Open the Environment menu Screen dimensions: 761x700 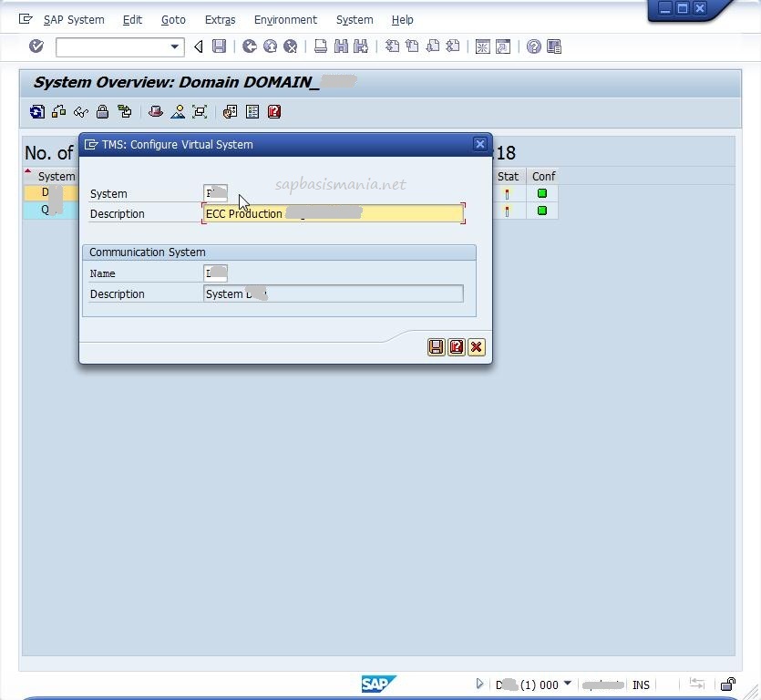(285, 19)
